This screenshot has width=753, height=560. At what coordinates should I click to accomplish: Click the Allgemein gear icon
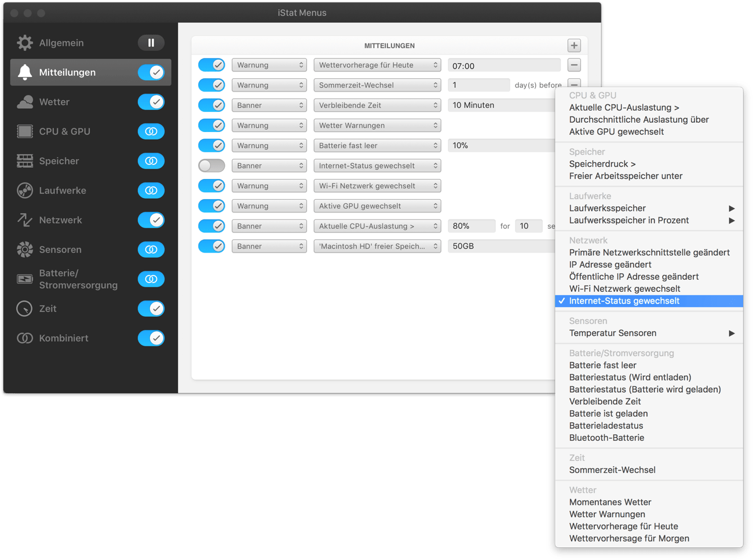click(x=24, y=43)
